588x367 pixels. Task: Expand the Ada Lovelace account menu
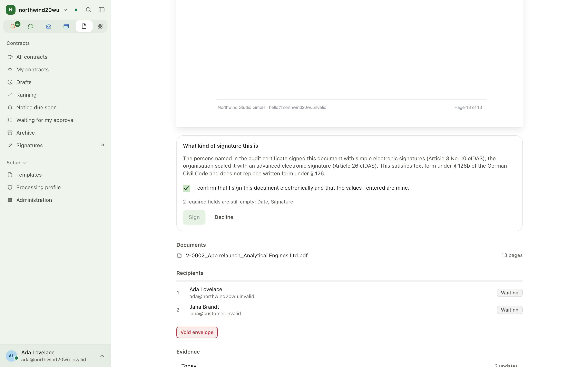pyautogui.click(x=102, y=356)
